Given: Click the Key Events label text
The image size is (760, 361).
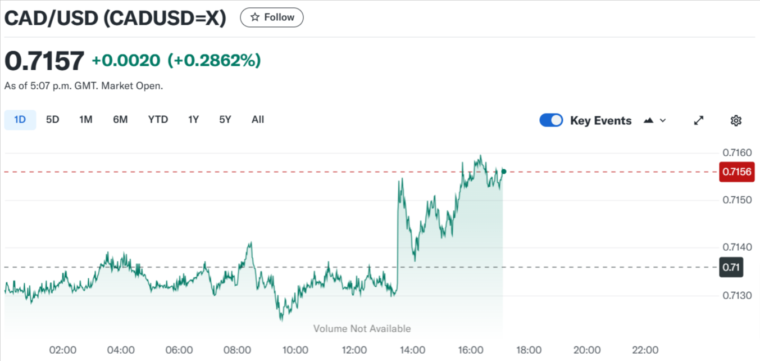Looking at the screenshot, I should pyautogui.click(x=601, y=121).
